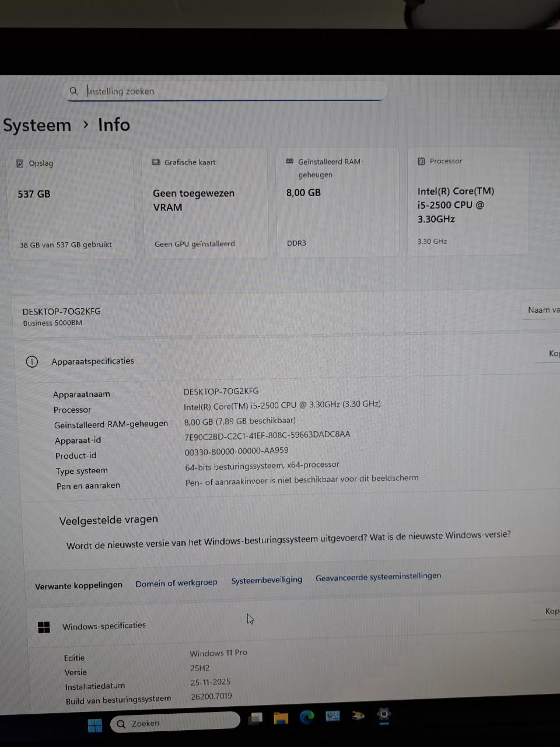Click the Task View taskbar icon
The height and width of the screenshot is (747, 560).
[x=255, y=718]
